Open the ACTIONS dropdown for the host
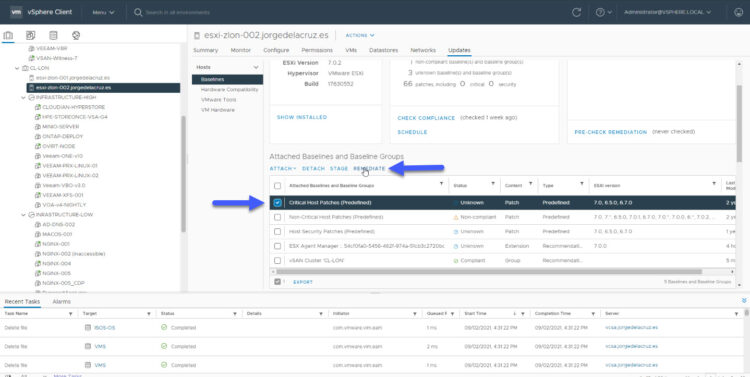750x377 pixels. coord(360,35)
